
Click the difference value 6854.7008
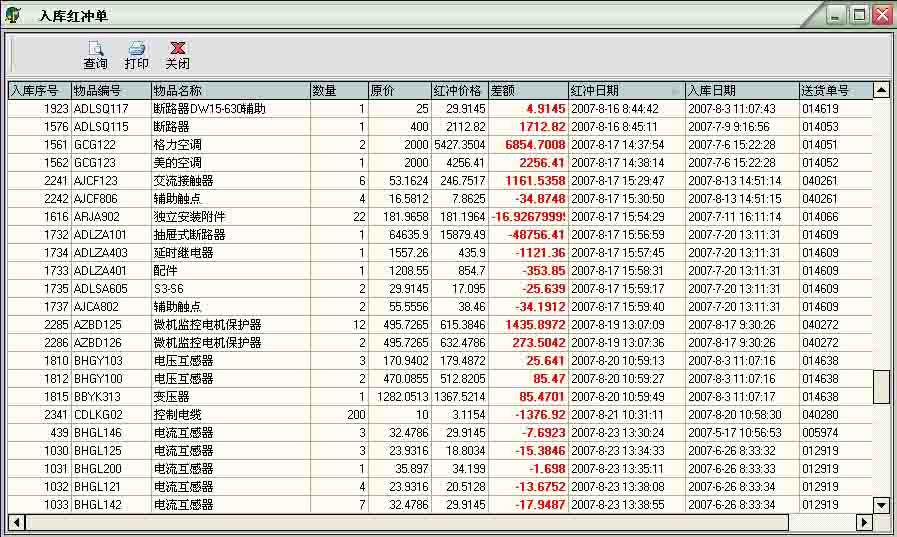(535, 145)
